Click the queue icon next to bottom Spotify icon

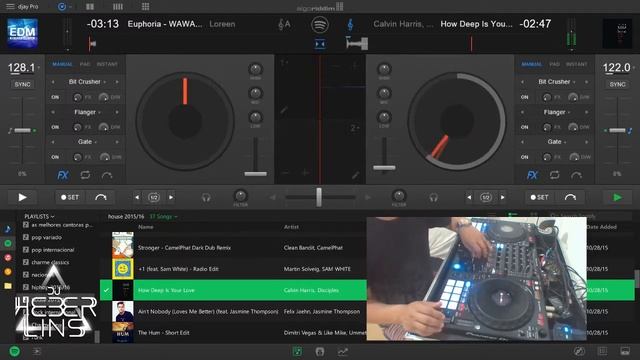[x=36, y=351]
